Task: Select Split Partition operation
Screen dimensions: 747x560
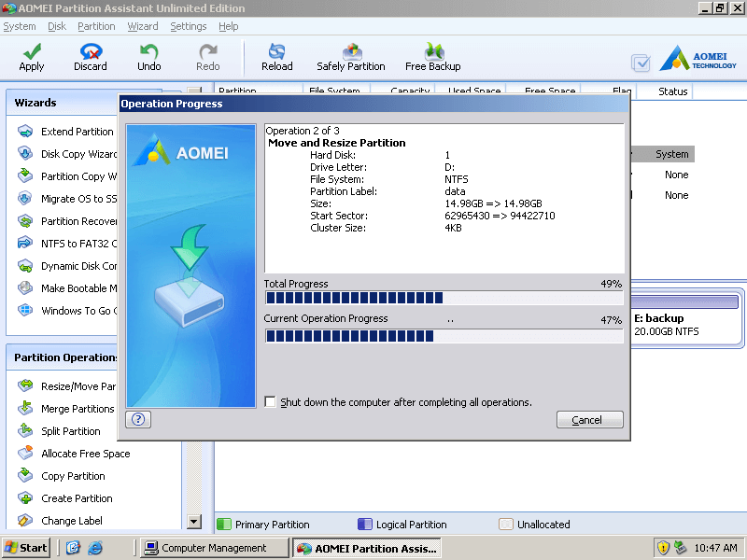Action: coord(59,431)
